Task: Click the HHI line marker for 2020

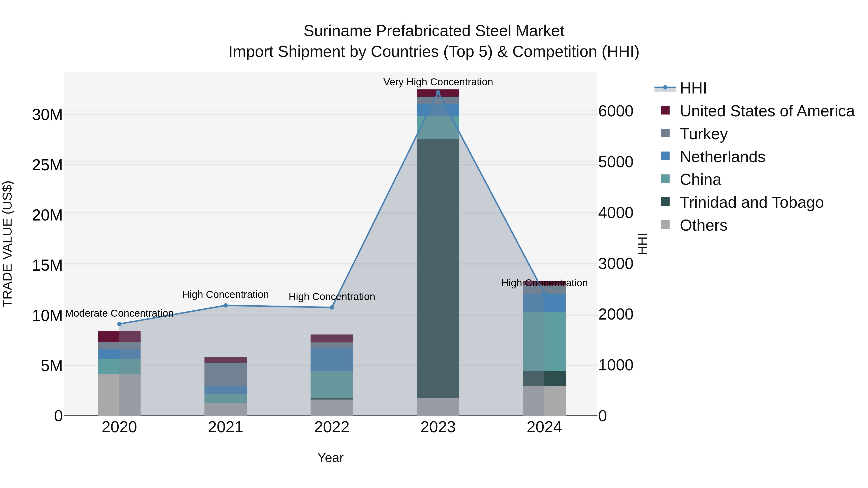Action: (119, 324)
